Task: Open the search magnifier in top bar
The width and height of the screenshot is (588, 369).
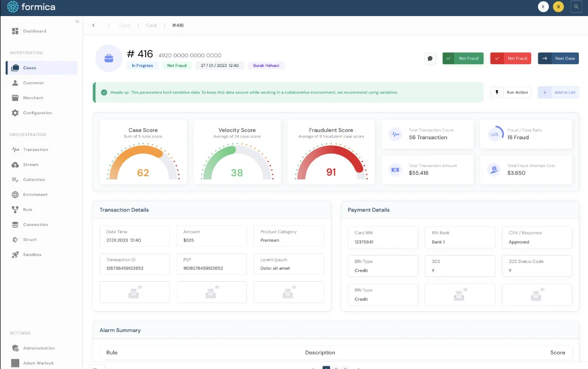Action: click(x=576, y=6)
